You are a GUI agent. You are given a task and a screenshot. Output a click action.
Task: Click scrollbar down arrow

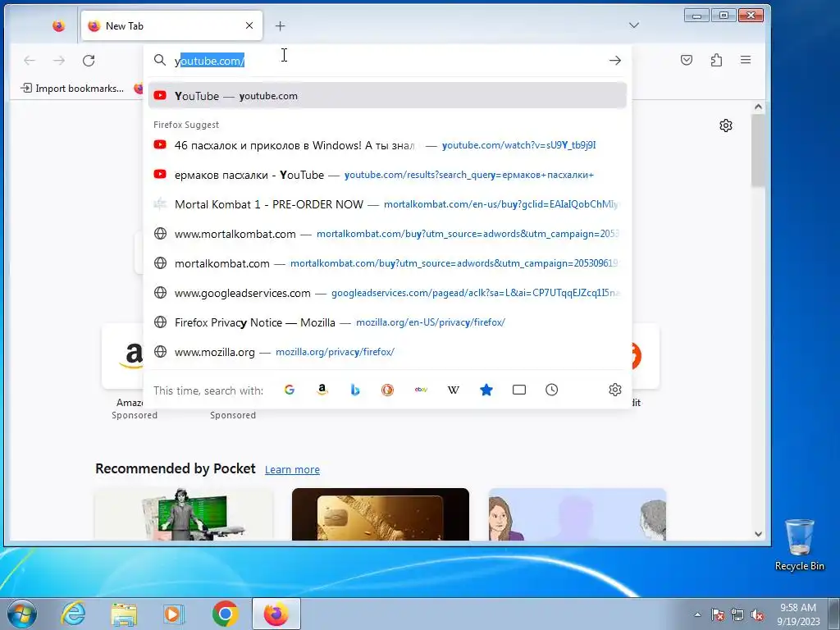click(x=758, y=533)
